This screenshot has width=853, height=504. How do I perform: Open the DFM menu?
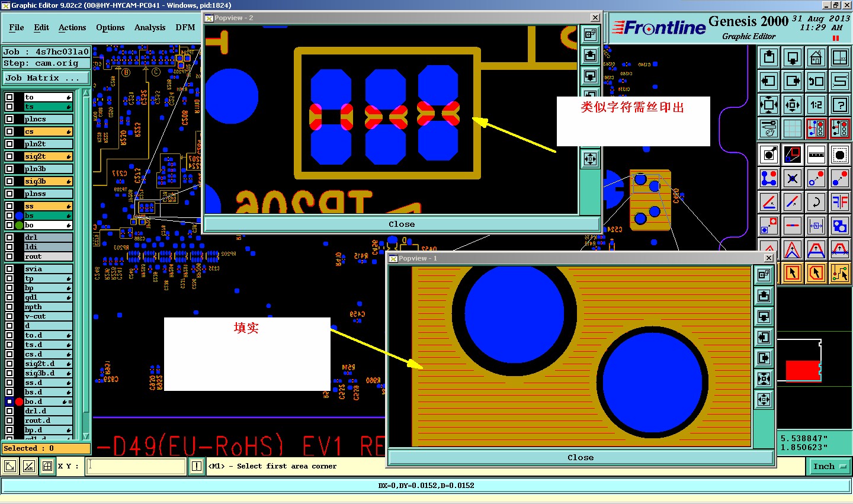coord(185,27)
